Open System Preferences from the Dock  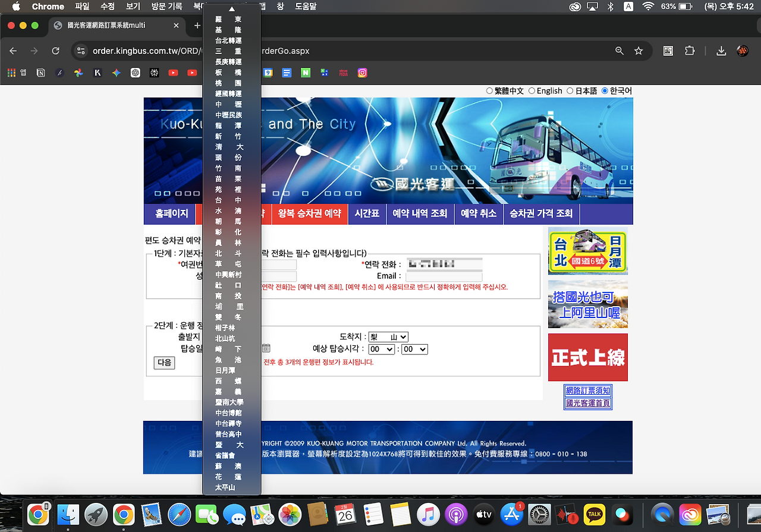539,514
